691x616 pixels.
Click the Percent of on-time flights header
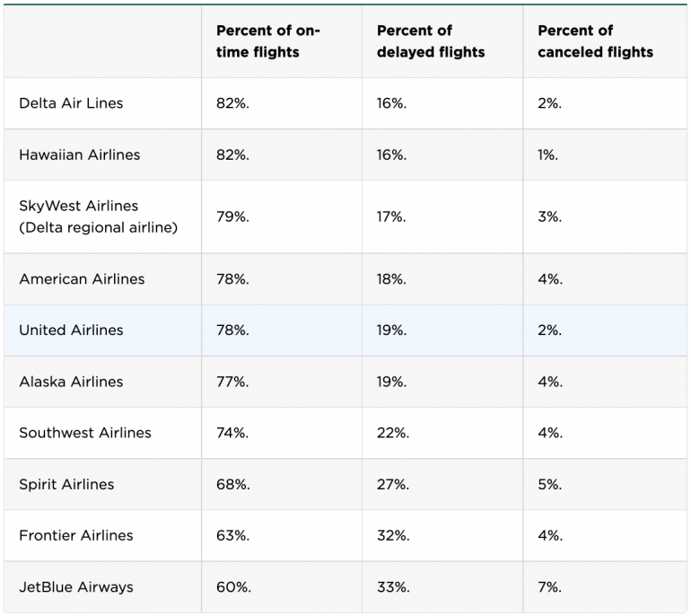pyautogui.click(x=268, y=41)
